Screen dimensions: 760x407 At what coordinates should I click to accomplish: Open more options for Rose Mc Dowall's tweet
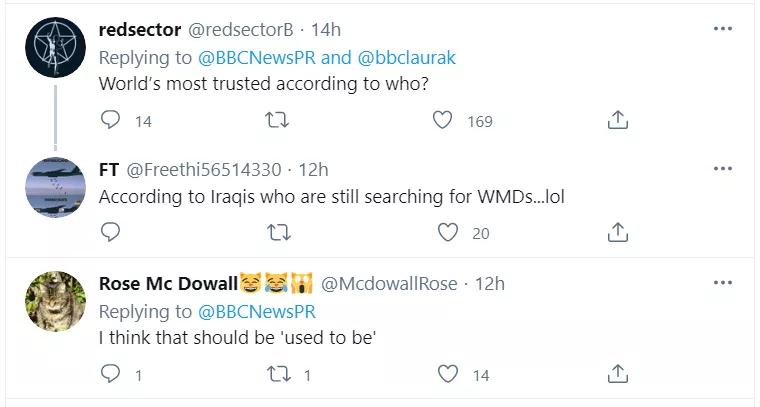pyautogui.click(x=722, y=283)
